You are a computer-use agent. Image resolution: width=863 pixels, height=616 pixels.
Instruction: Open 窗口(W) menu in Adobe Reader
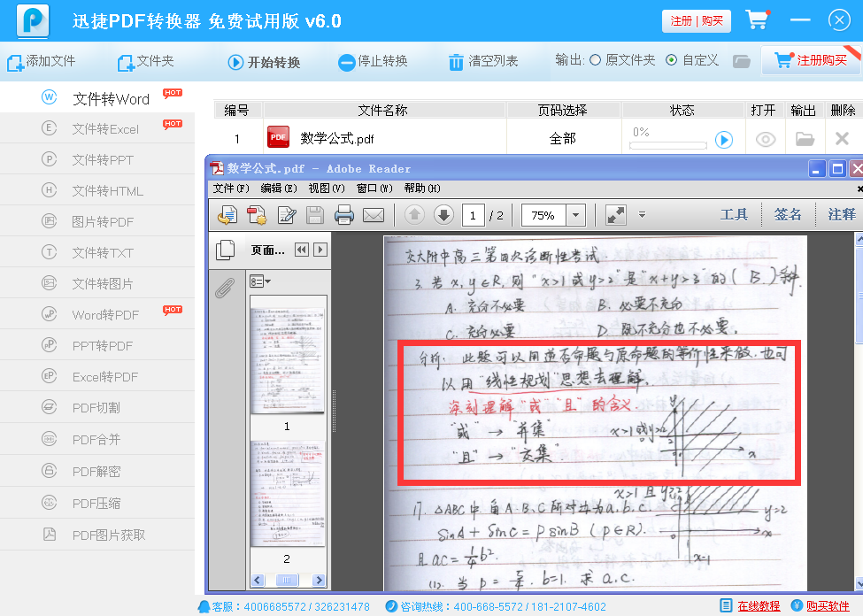pos(374,189)
